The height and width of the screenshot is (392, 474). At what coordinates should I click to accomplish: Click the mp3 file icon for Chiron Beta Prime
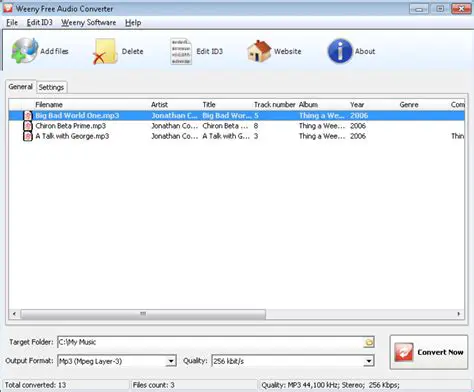pos(28,126)
